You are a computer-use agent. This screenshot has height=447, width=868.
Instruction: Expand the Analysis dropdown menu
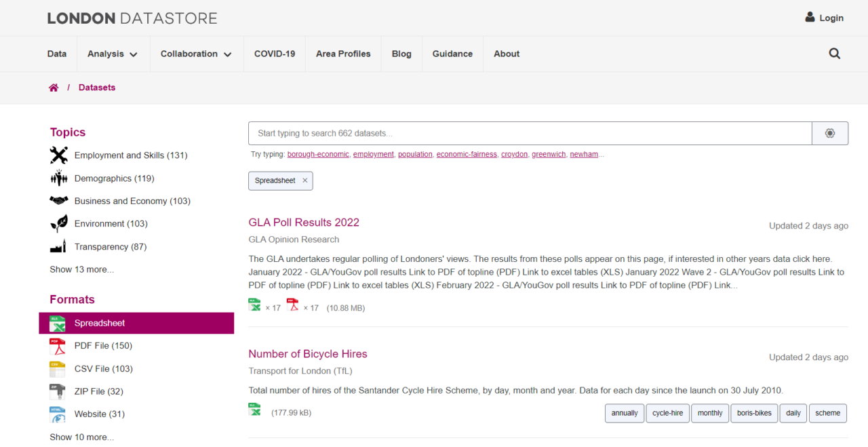(113, 54)
